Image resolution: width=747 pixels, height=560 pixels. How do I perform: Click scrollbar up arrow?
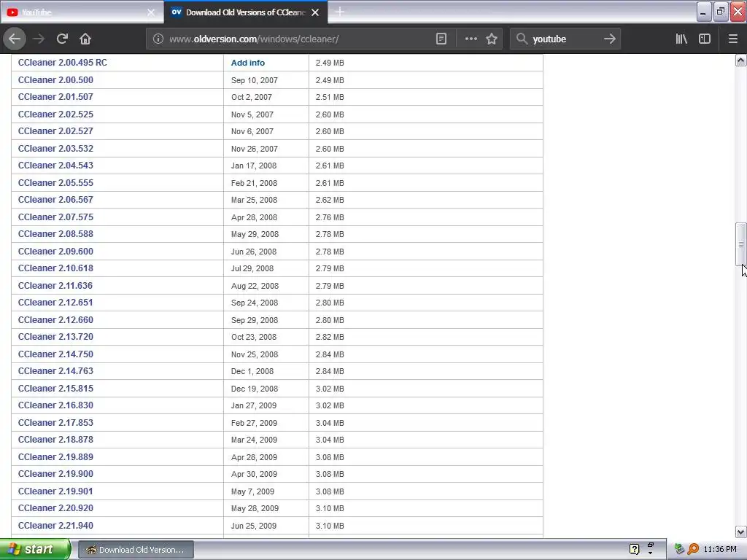(741, 60)
